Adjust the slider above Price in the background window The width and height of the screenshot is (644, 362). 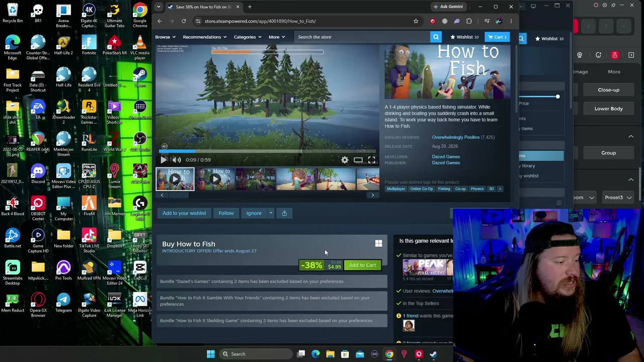pos(557,97)
